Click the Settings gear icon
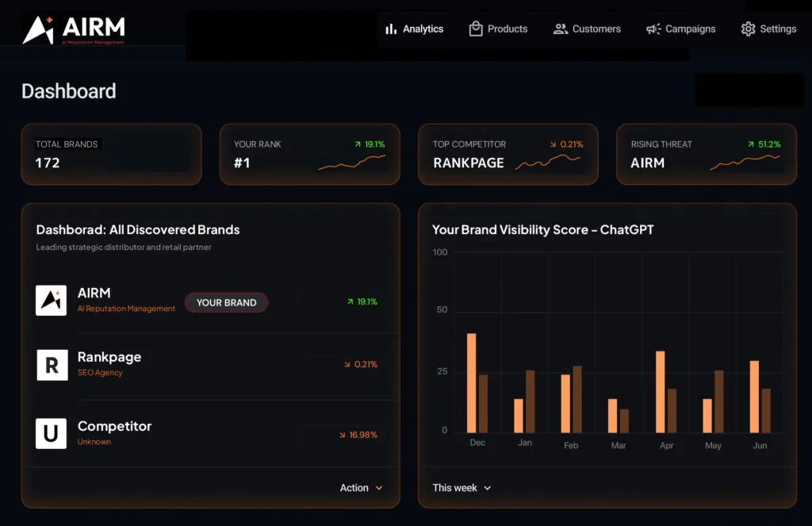This screenshot has width=812, height=526. click(x=748, y=29)
